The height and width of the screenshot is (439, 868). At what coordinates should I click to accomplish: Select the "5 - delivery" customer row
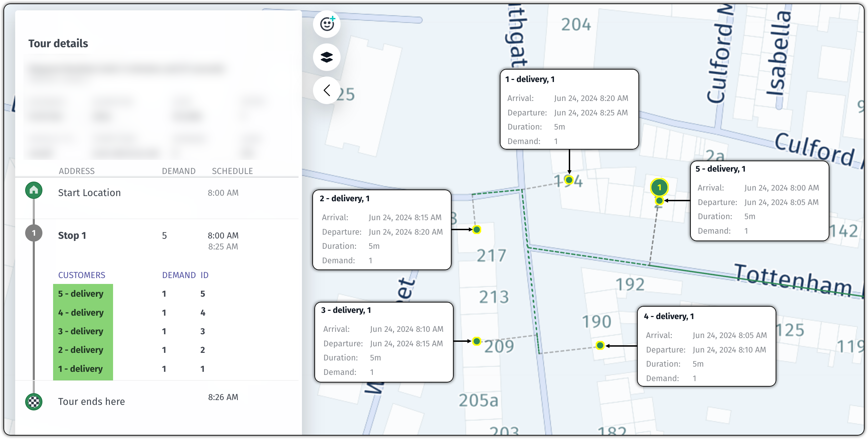(x=81, y=294)
